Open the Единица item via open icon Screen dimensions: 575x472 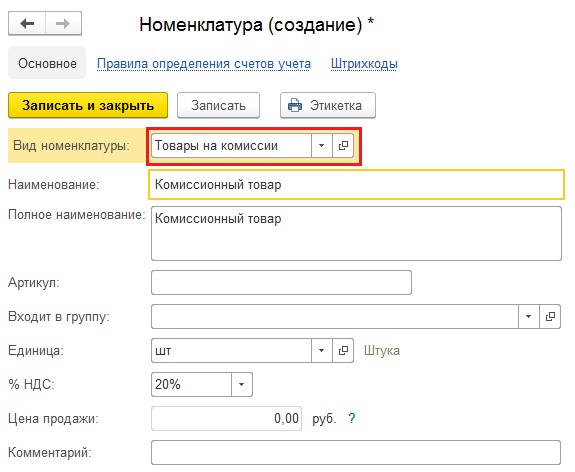click(343, 351)
